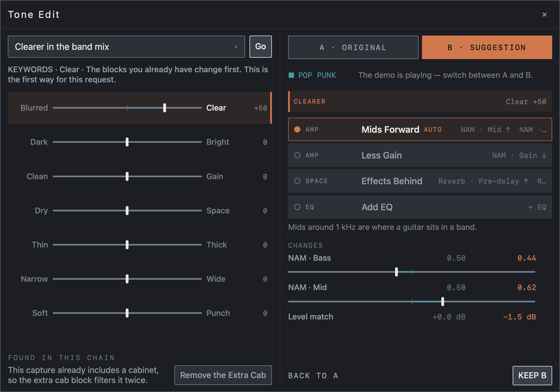
Task: Click the +50 value beside Clear
Action: point(260,108)
